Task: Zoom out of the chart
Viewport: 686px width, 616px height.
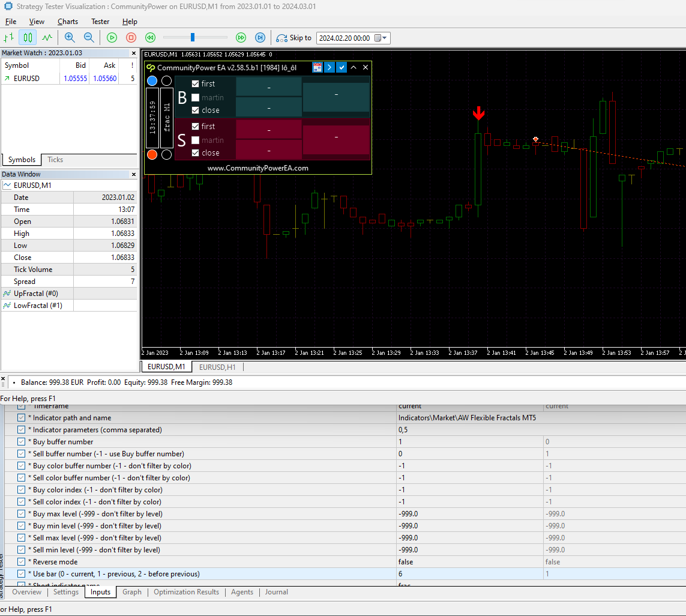Action: tap(89, 38)
